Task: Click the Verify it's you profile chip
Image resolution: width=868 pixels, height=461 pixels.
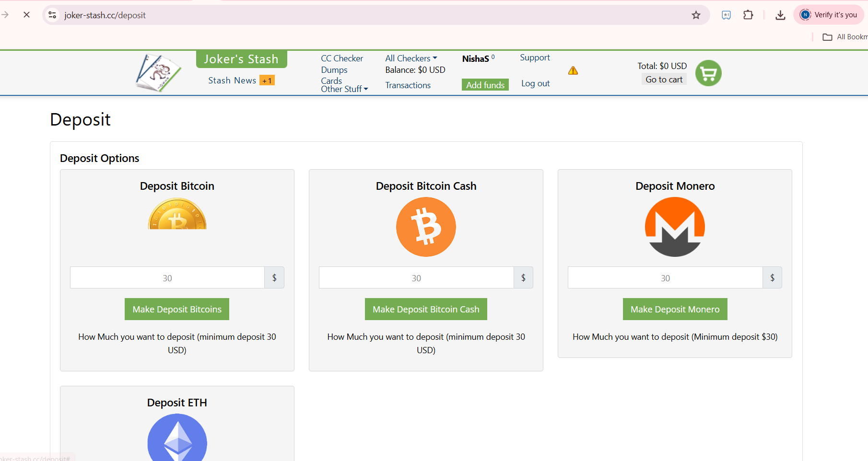Action: click(829, 15)
